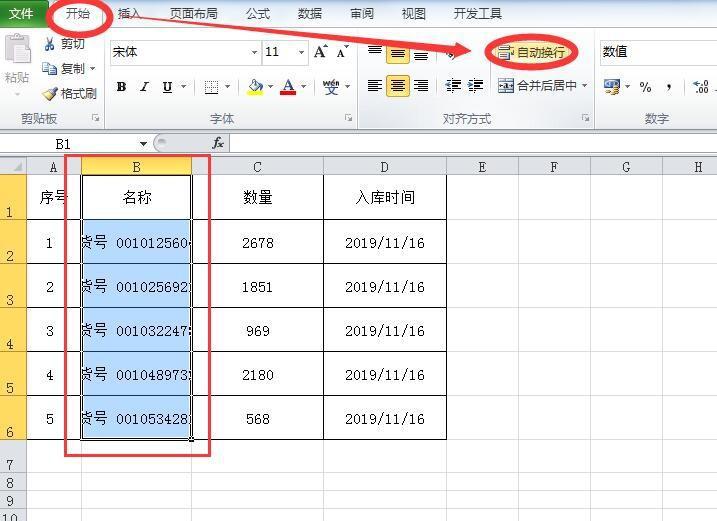Image resolution: width=717 pixels, height=521 pixels.
Task: Click cell with quantity 969
Action: (x=257, y=331)
